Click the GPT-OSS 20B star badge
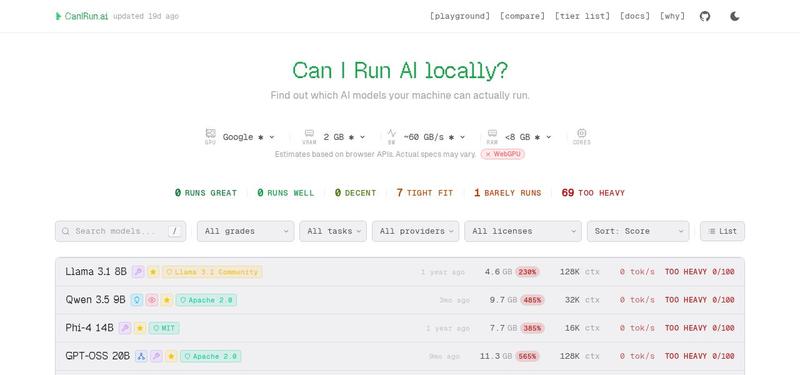The image size is (800, 375). point(171,356)
